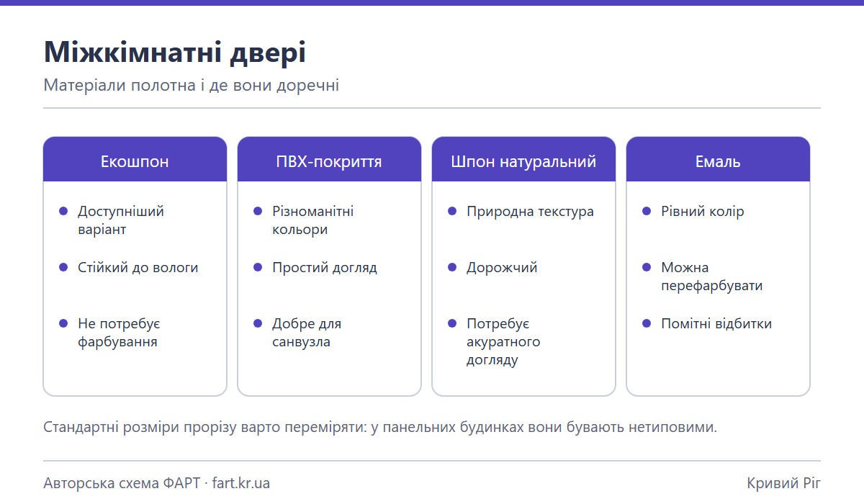The width and height of the screenshot is (864, 504).
Task: Click the item 'Можна перефарбувати'
Action: [x=712, y=276]
